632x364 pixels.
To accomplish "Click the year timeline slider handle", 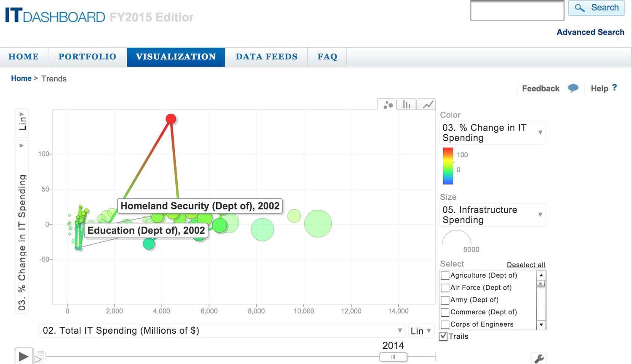I will coord(393,357).
